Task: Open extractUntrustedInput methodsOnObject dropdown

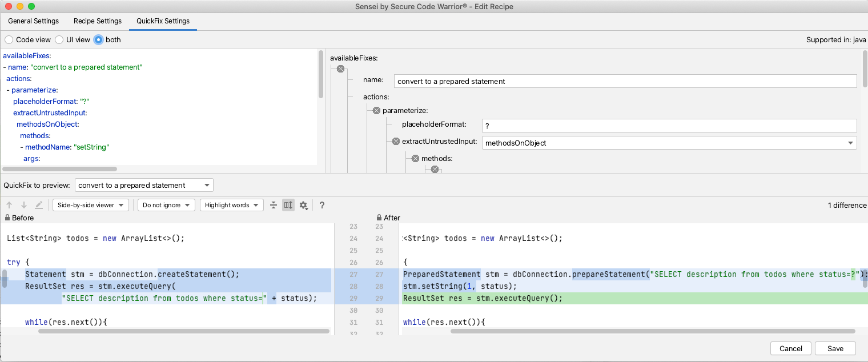Action: 669,143
